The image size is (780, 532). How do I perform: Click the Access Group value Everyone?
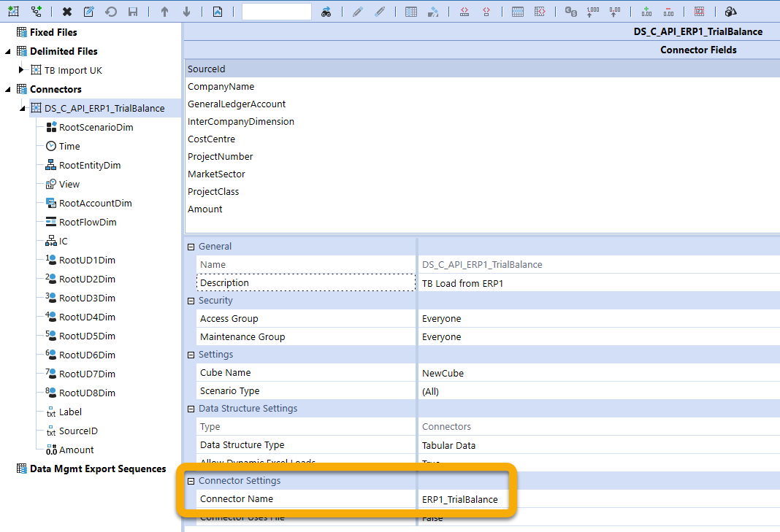click(x=441, y=319)
